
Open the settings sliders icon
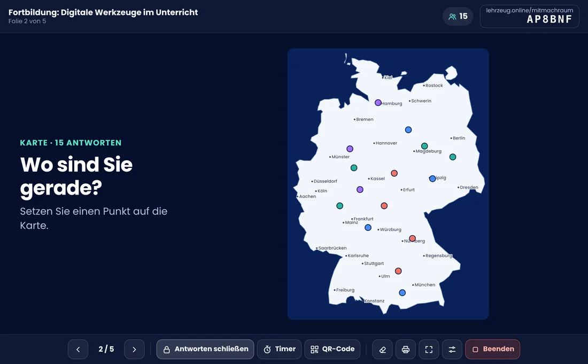pos(452,350)
